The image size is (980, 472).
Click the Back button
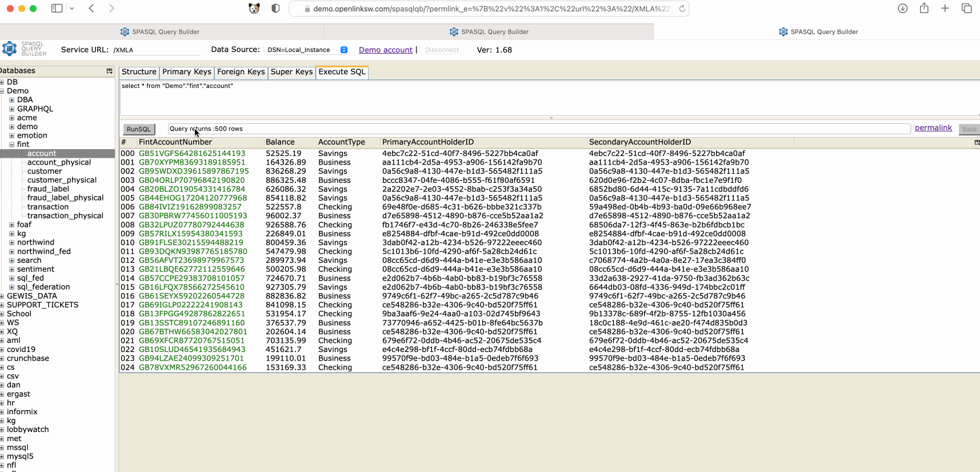969,129
